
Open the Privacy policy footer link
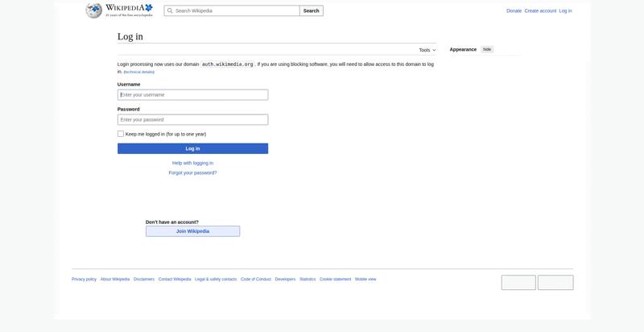pyautogui.click(x=84, y=280)
